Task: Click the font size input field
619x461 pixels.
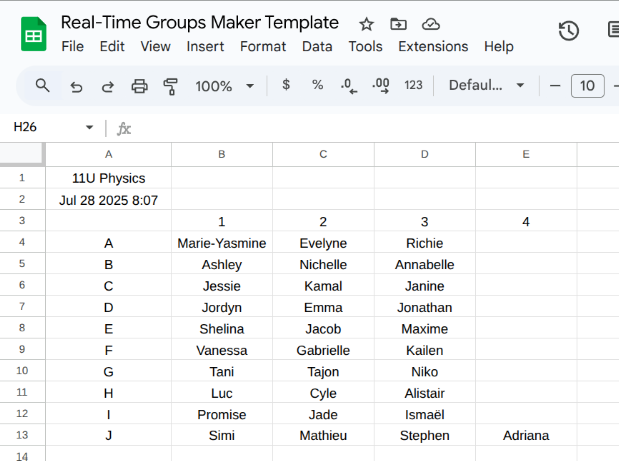Action: pos(587,86)
